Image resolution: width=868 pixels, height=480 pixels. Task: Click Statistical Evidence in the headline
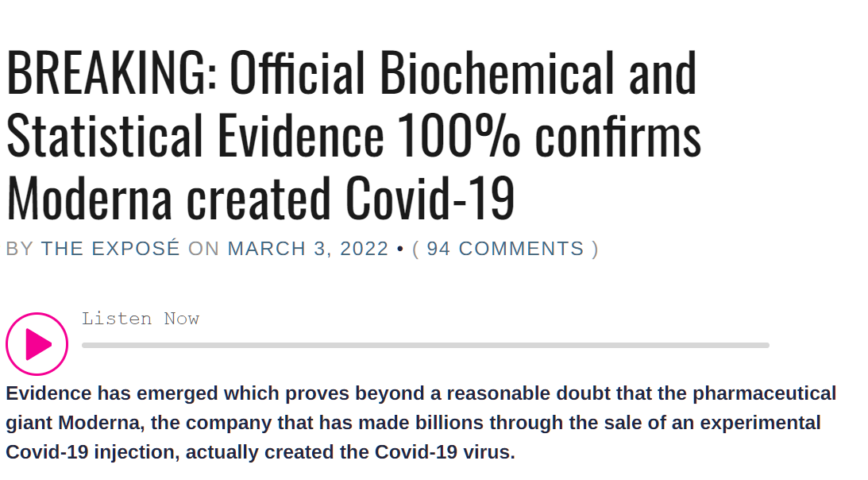(195, 135)
